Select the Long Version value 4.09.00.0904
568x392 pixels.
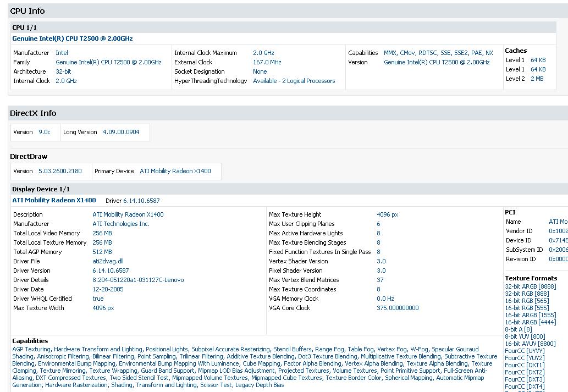(x=121, y=132)
